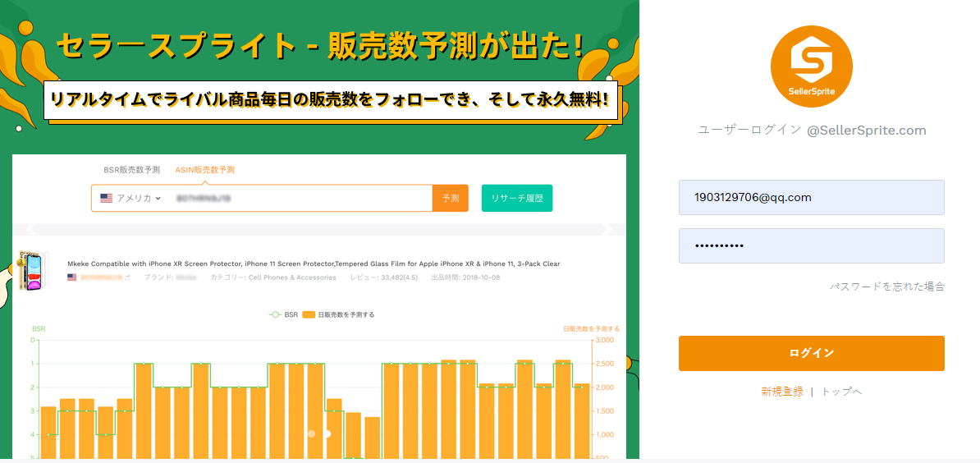Screen dimensions: 980x463
Task: Click the blurred ASIN search field
Action: point(300,198)
